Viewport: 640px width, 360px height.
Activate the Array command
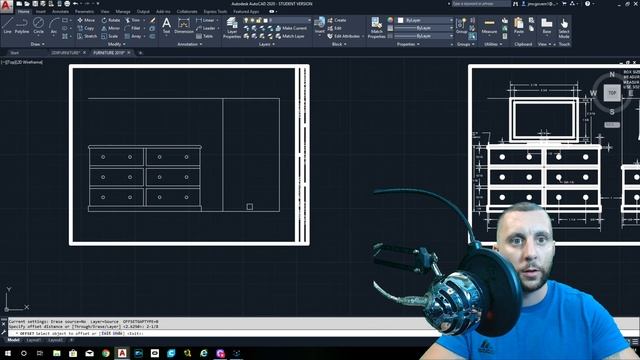click(133, 36)
